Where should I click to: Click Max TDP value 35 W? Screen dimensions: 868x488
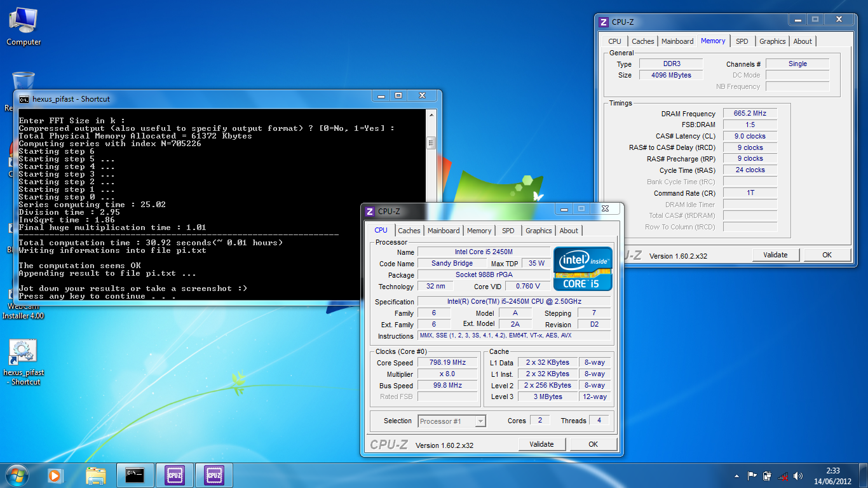536,263
